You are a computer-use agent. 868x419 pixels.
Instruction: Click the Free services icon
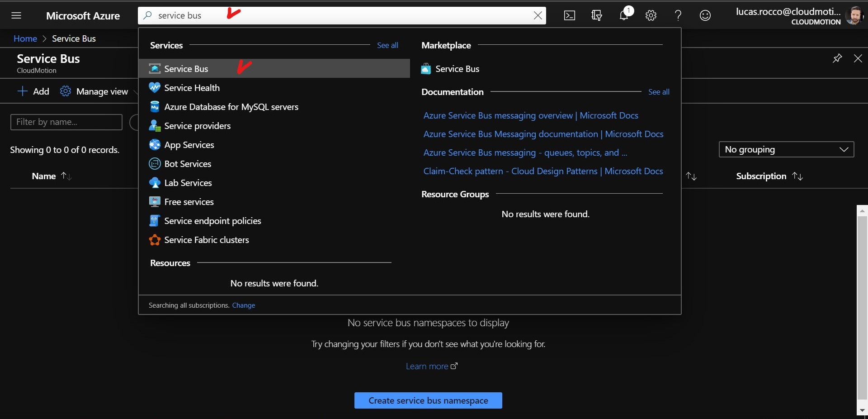[155, 202]
